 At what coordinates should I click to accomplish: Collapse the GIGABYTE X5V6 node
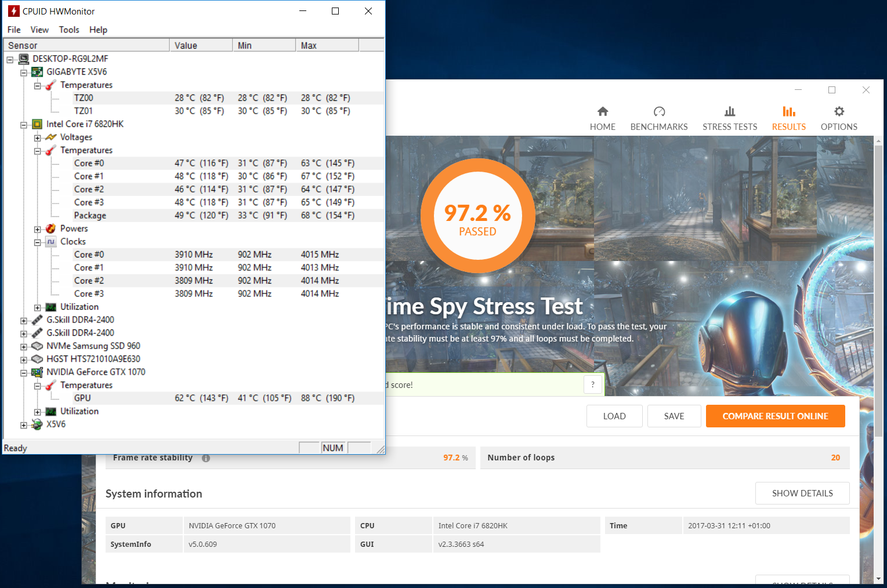(24, 73)
